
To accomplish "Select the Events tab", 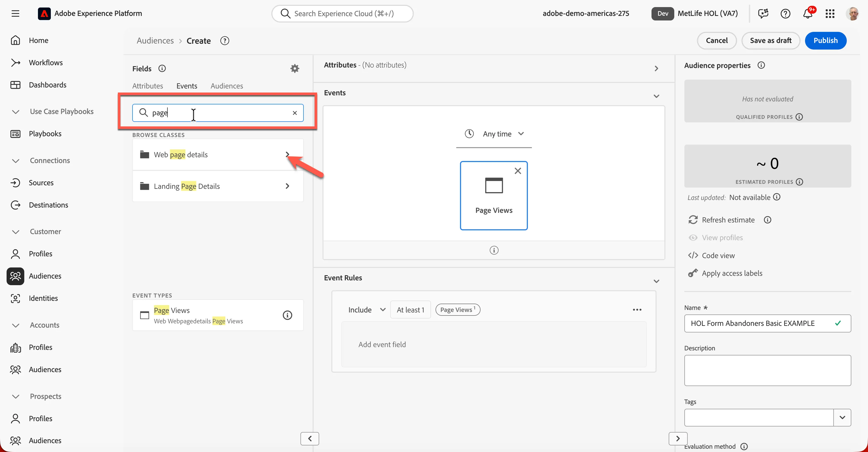I will (187, 86).
